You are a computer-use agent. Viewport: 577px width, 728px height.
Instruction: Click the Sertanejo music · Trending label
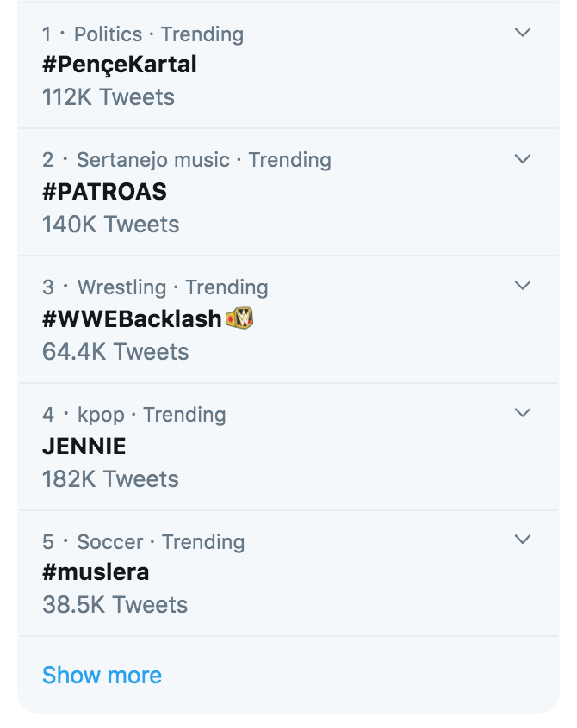tap(204, 160)
